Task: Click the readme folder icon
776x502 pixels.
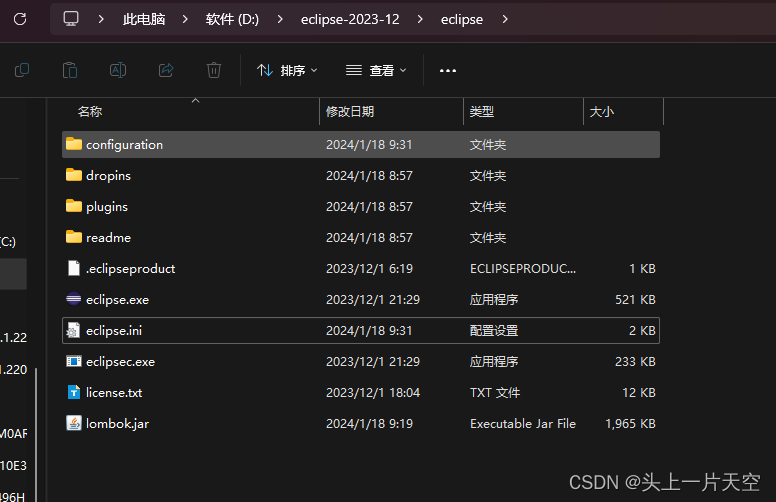Action: pyautogui.click(x=74, y=237)
